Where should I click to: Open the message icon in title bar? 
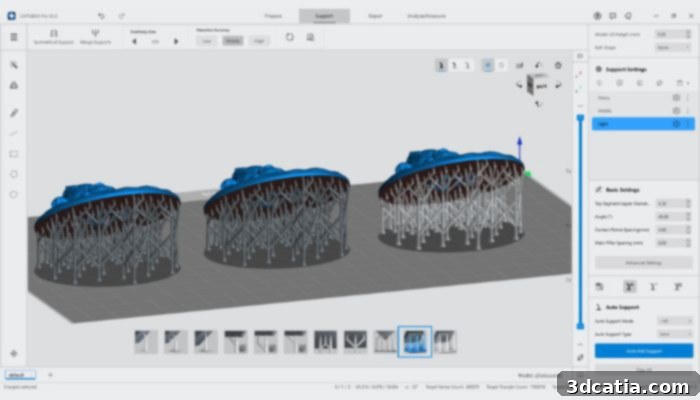click(613, 16)
